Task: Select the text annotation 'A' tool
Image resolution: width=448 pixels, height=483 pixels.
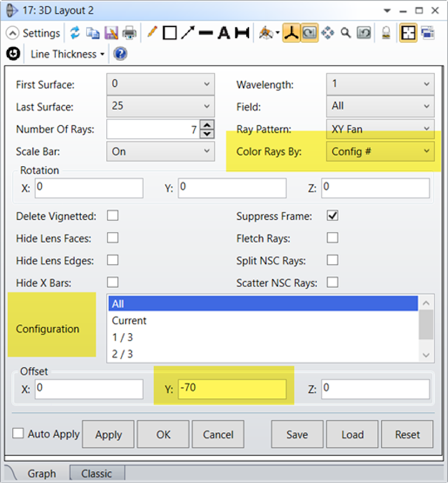Action: coord(224,33)
